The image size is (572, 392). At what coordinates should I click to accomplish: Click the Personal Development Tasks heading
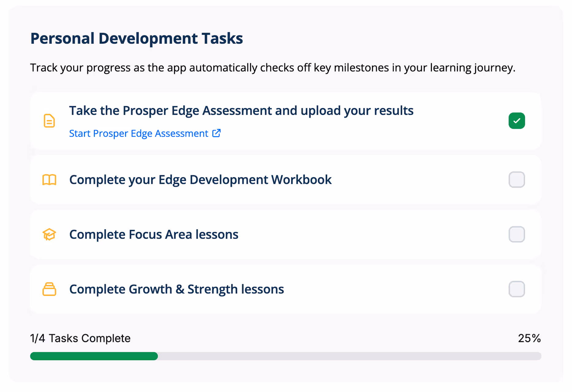[x=136, y=38]
